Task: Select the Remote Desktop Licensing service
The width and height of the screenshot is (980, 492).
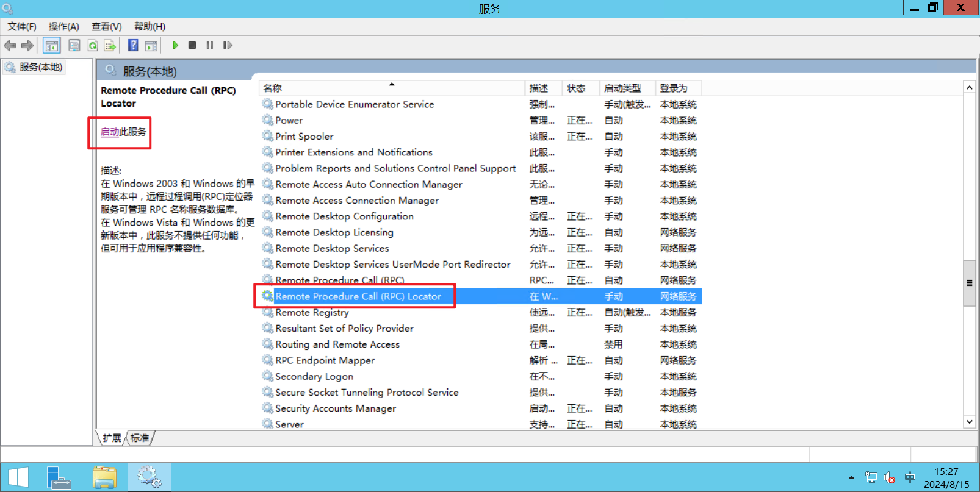Action: point(481,232)
